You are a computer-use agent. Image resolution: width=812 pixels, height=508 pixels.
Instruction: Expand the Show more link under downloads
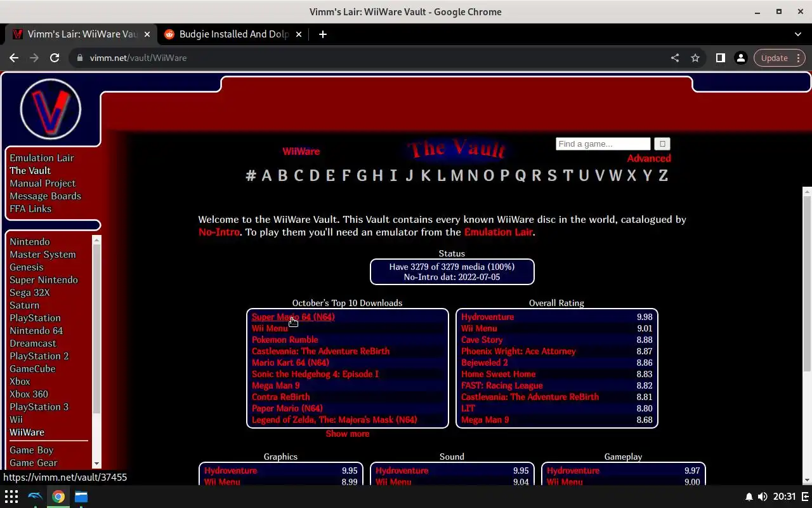348,434
